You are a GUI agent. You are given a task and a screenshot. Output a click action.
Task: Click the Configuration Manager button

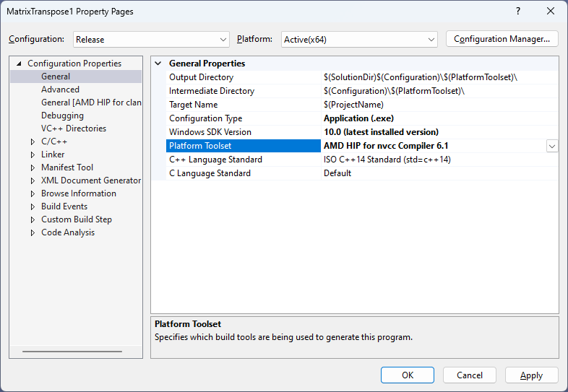[502, 39]
